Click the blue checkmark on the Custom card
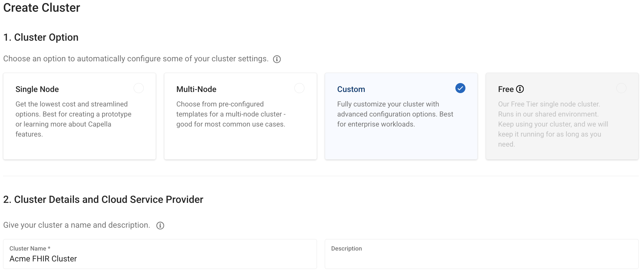The width and height of the screenshot is (644, 272). (x=460, y=88)
